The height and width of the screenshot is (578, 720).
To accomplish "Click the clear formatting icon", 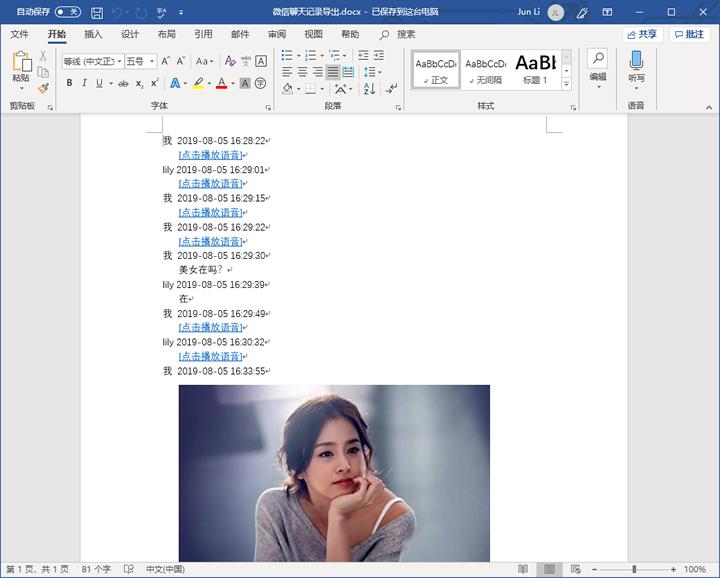I will click(x=229, y=61).
